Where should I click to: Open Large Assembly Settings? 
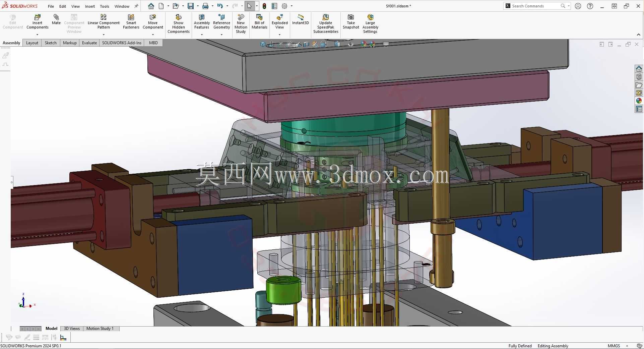[x=370, y=24]
